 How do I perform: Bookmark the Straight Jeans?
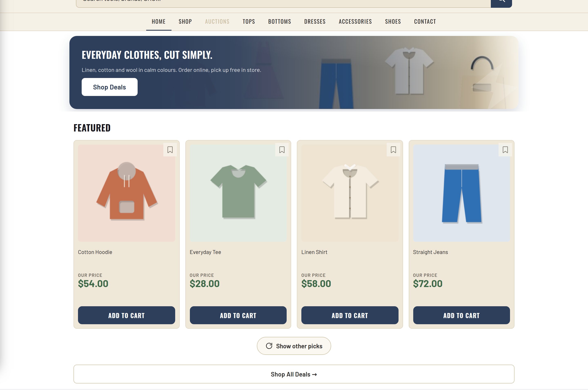coord(505,150)
